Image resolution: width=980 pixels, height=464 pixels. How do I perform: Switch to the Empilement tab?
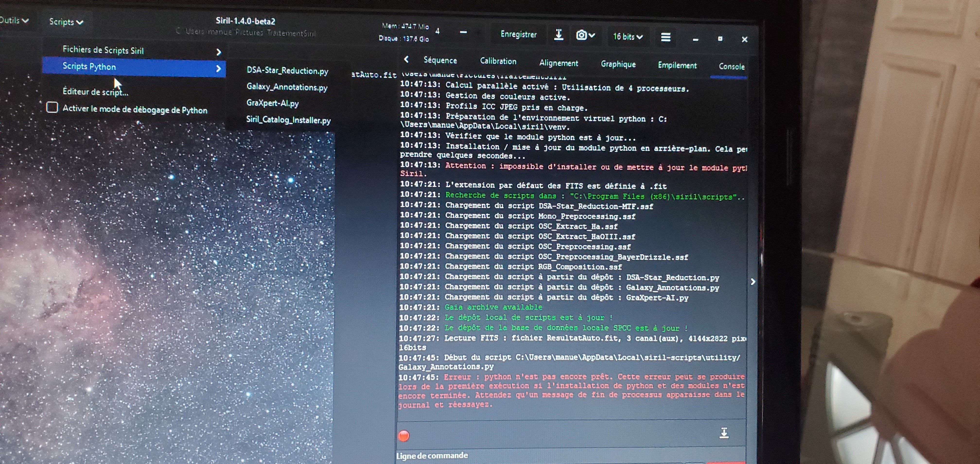pos(677,65)
